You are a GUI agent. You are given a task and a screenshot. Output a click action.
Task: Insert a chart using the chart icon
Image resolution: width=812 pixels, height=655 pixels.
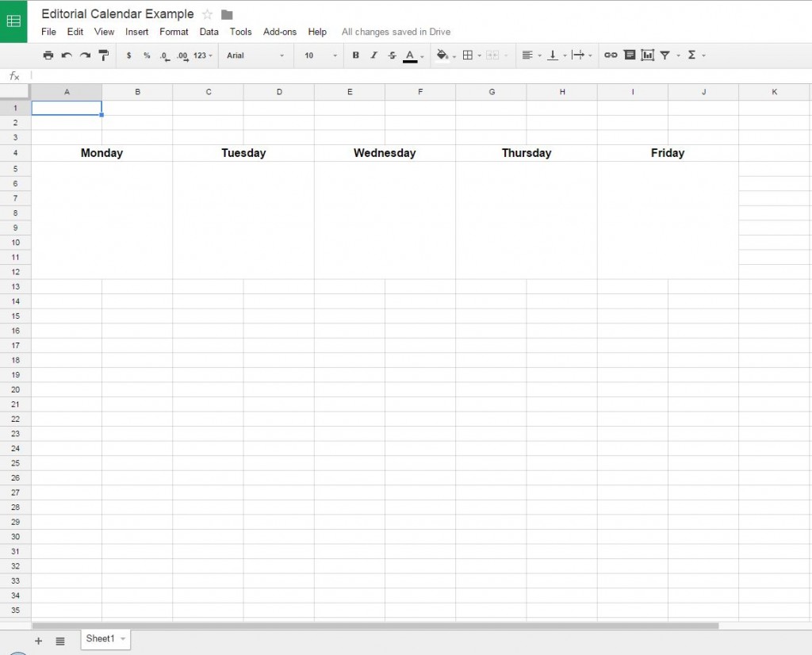(648, 55)
